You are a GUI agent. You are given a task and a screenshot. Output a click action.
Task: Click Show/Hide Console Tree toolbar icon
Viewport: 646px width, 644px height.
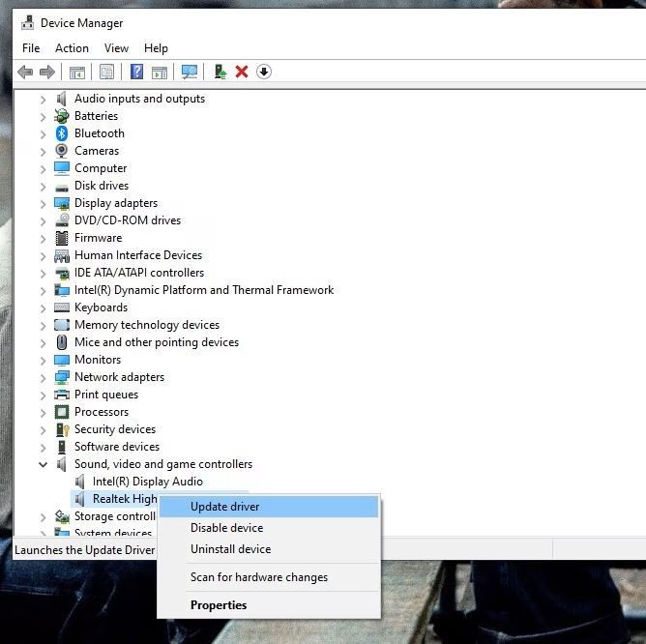click(77, 73)
